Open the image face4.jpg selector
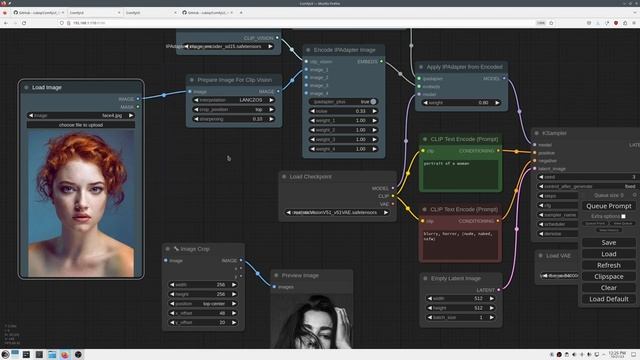 pyautogui.click(x=81, y=116)
